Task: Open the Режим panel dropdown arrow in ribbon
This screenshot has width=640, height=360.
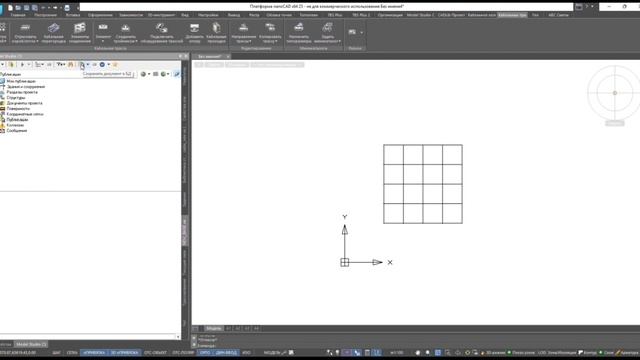Action: (362, 32)
